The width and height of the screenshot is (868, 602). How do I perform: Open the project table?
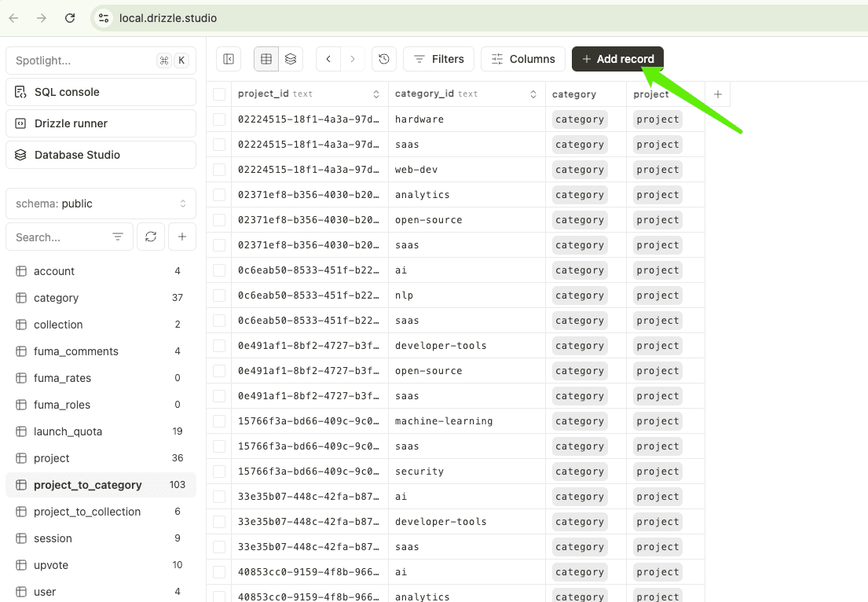(101, 458)
